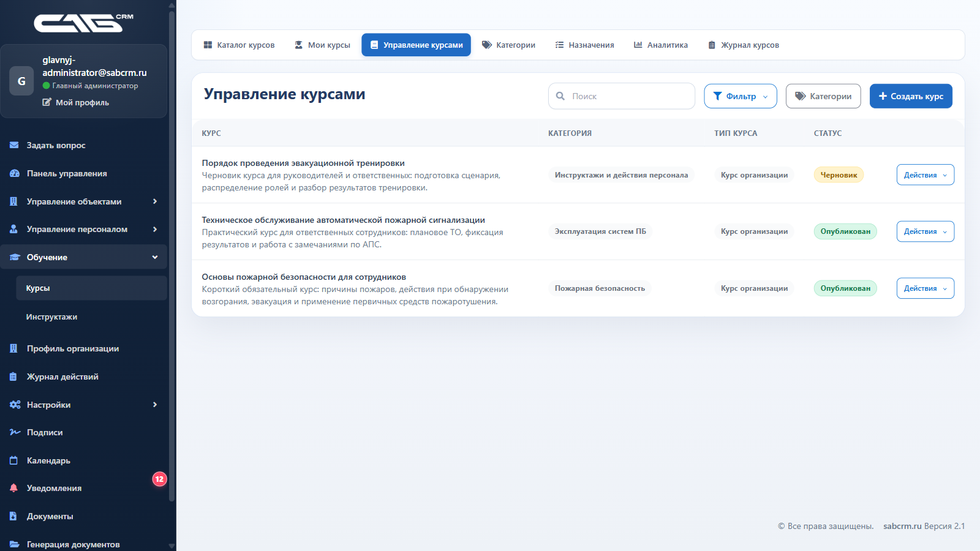Click the email glavnyj-administrator@sabcrm.ru
Viewport: 980px width, 551px height.
click(x=94, y=66)
